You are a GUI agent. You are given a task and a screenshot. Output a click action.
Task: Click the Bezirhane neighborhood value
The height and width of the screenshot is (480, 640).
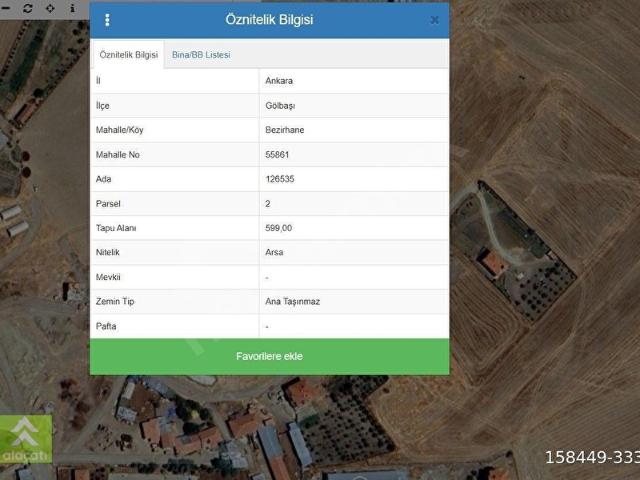click(x=284, y=130)
